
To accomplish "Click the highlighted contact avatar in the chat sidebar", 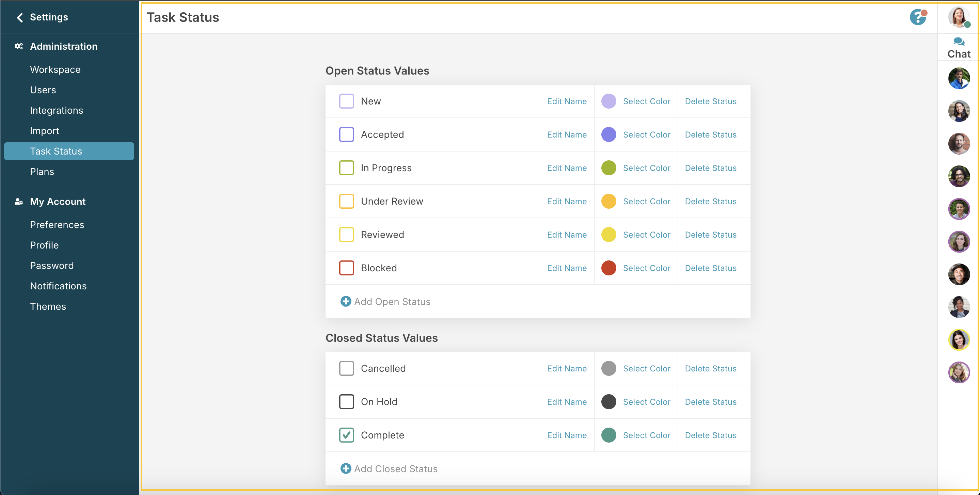I will (960, 340).
